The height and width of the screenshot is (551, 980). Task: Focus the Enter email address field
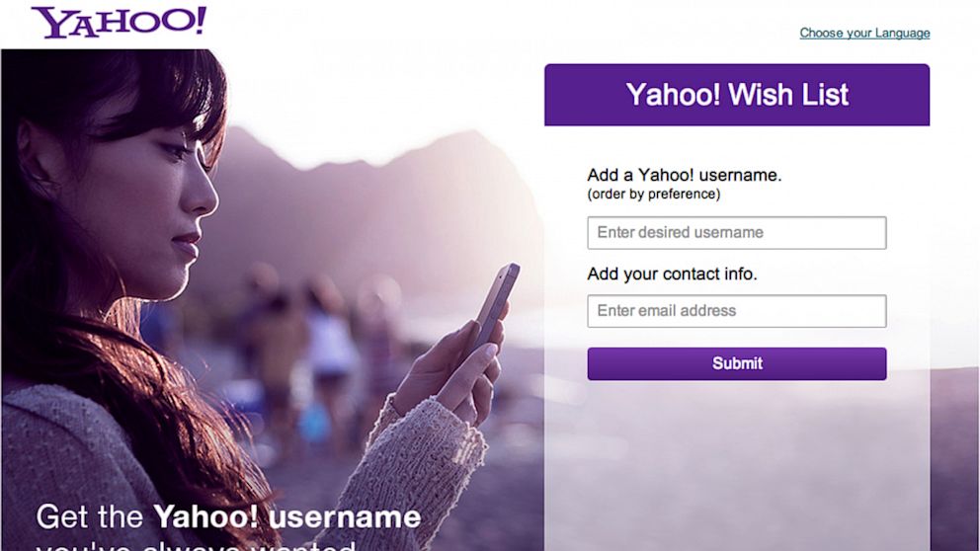[x=737, y=311]
